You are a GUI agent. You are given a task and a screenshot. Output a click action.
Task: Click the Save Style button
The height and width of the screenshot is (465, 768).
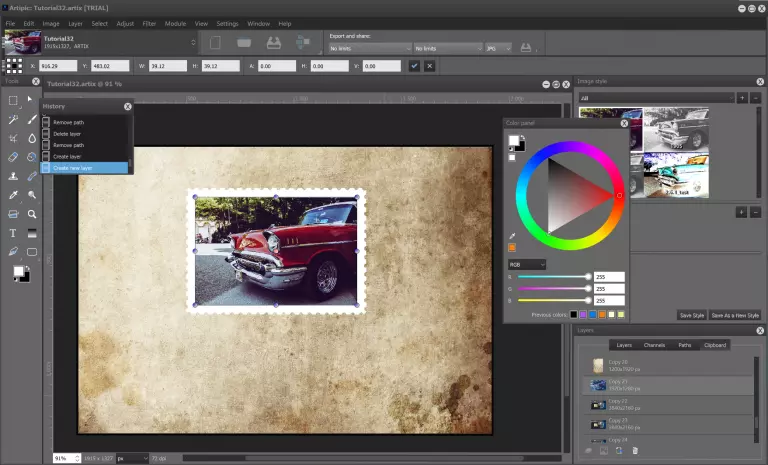[692, 315]
